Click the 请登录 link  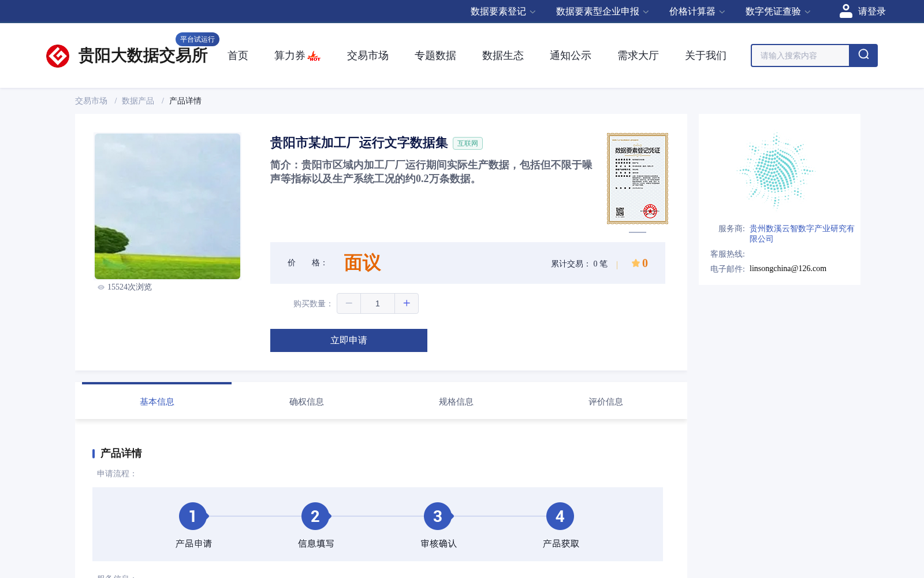[x=872, y=12]
